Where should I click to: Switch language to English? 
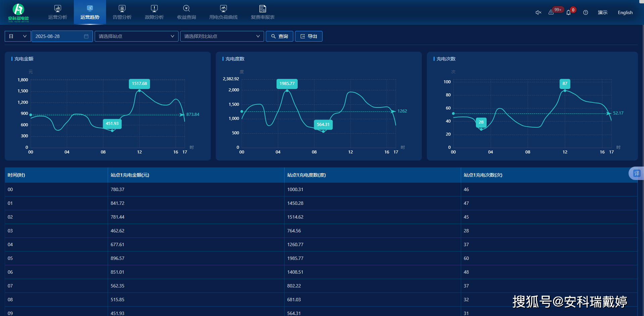(x=625, y=12)
